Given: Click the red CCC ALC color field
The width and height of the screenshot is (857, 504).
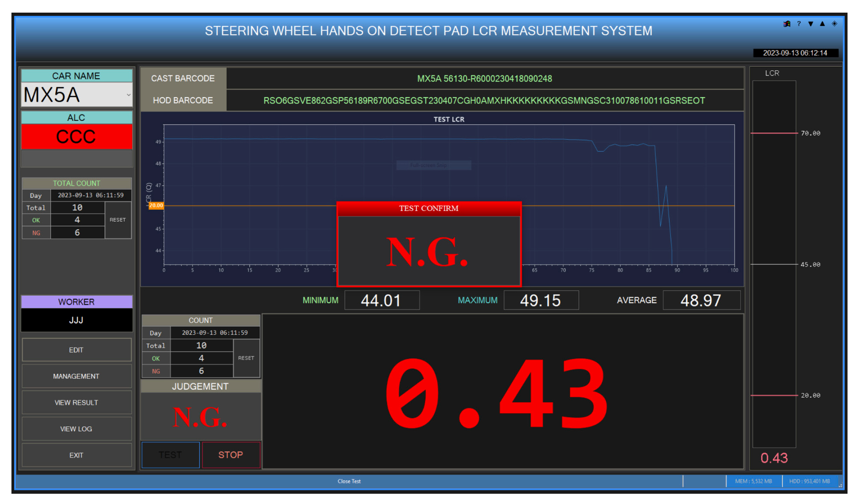Looking at the screenshot, I should pyautogui.click(x=77, y=137).
